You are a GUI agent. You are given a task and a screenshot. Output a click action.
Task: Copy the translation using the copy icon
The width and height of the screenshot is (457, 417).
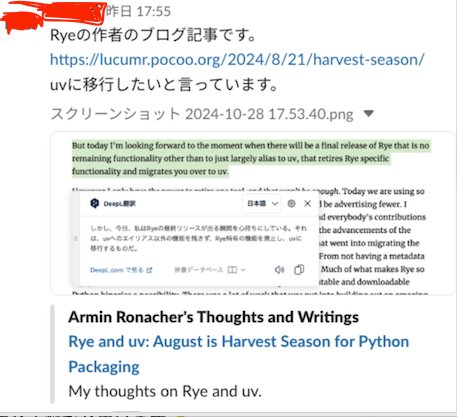[x=299, y=270]
